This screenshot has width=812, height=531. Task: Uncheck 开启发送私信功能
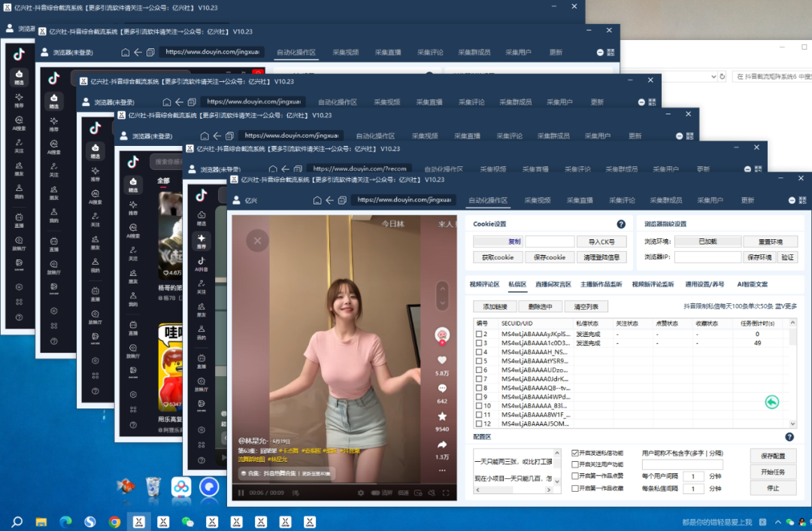[575, 453]
